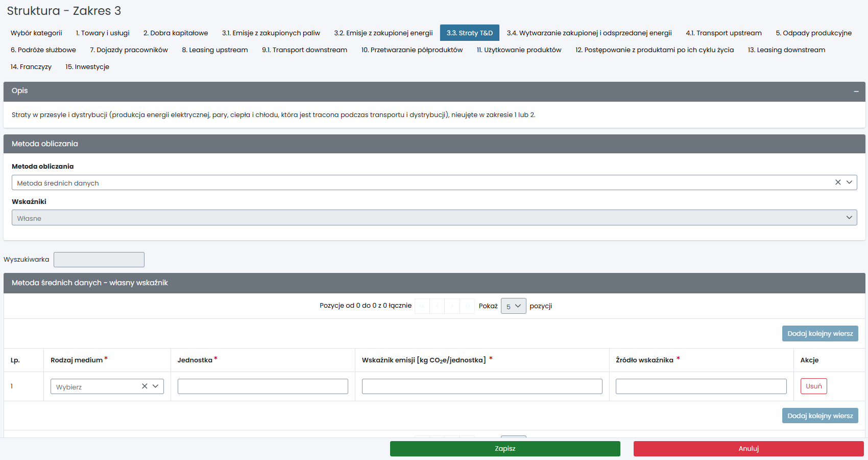
Task: Click the green Zapisz button
Action: tap(505, 449)
